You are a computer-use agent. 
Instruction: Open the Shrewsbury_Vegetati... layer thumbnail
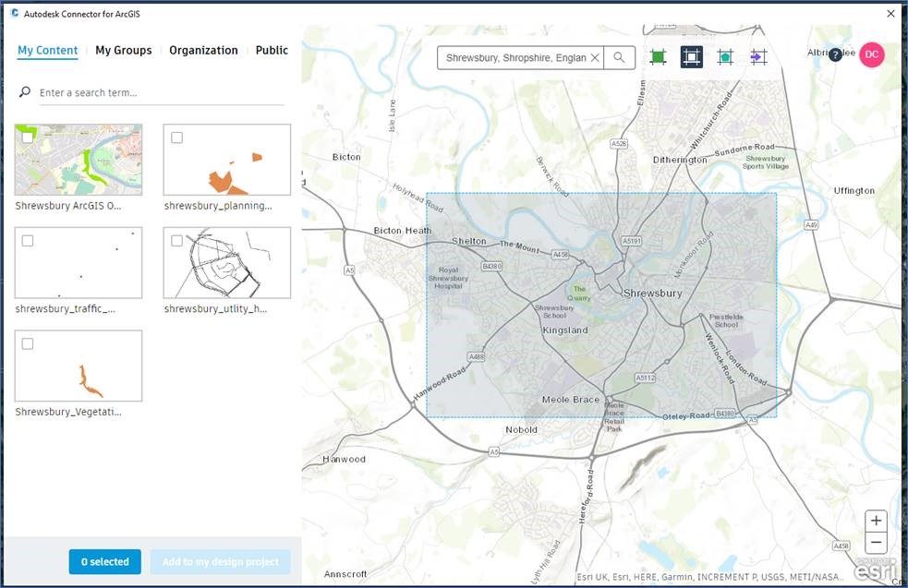coord(79,366)
